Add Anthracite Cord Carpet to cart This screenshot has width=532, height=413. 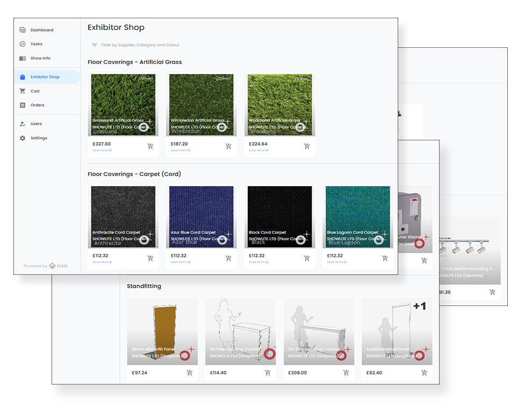click(x=150, y=258)
